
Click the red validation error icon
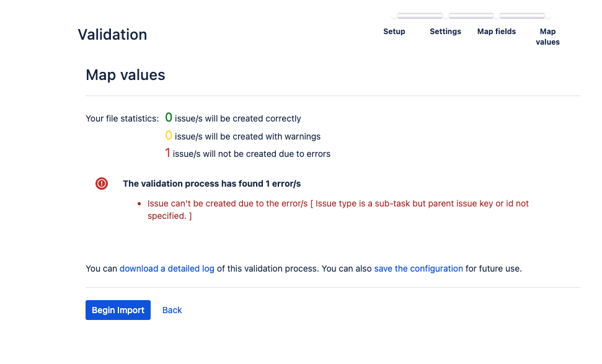point(101,184)
